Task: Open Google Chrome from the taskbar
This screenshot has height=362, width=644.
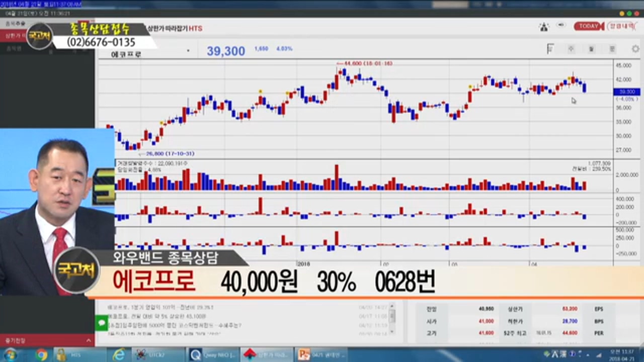Action: coord(41,354)
